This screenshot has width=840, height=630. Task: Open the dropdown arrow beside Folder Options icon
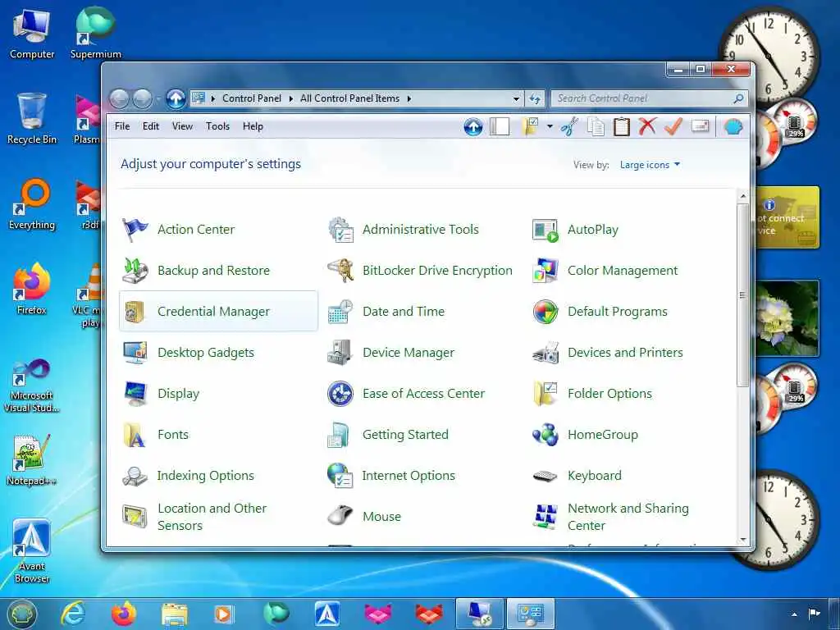point(550,127)
